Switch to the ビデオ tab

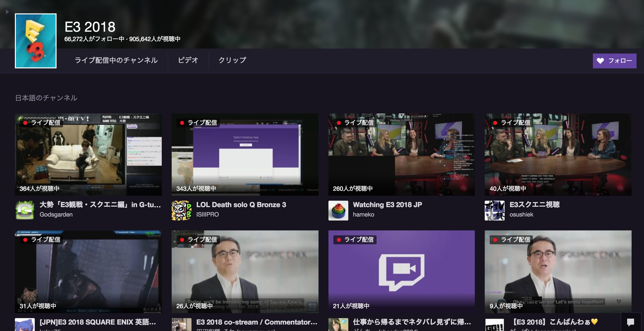[x=188, y=60]
